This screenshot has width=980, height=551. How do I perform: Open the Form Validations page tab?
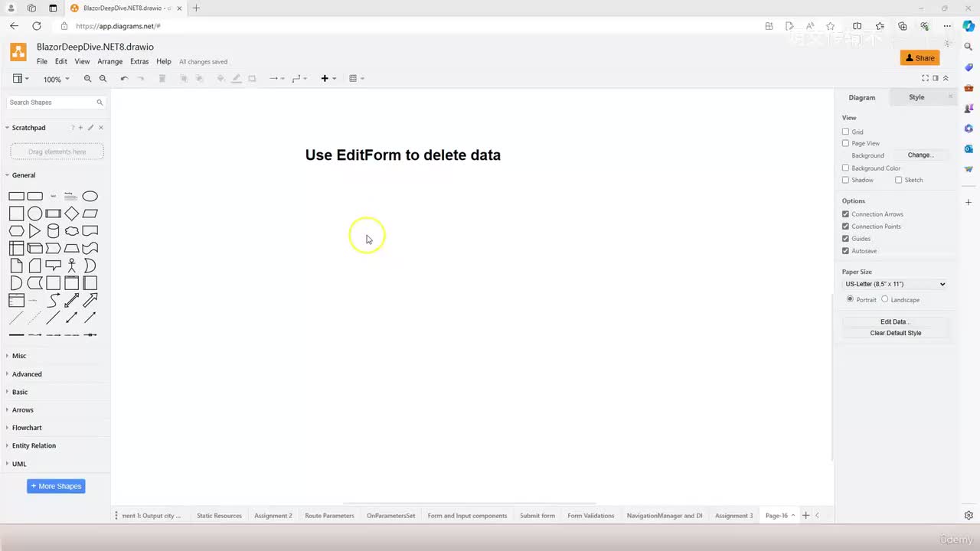click(x=591, y=516)
